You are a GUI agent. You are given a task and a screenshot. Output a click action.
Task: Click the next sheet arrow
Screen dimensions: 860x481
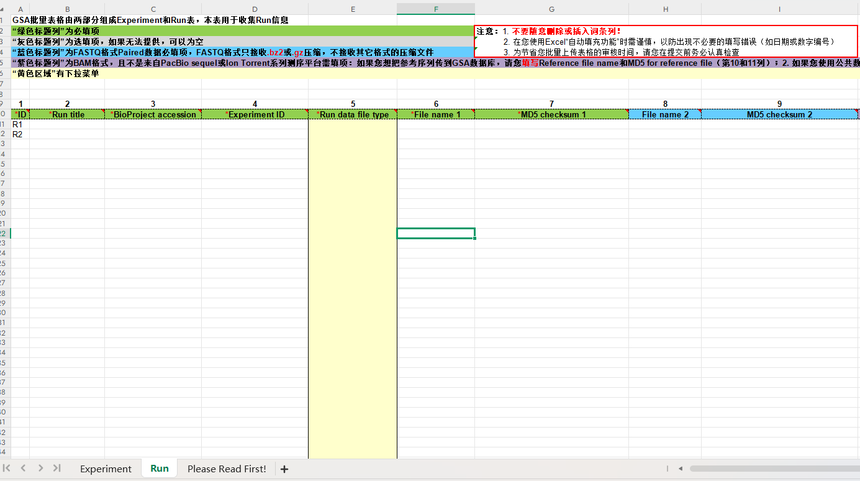point(41,468)
